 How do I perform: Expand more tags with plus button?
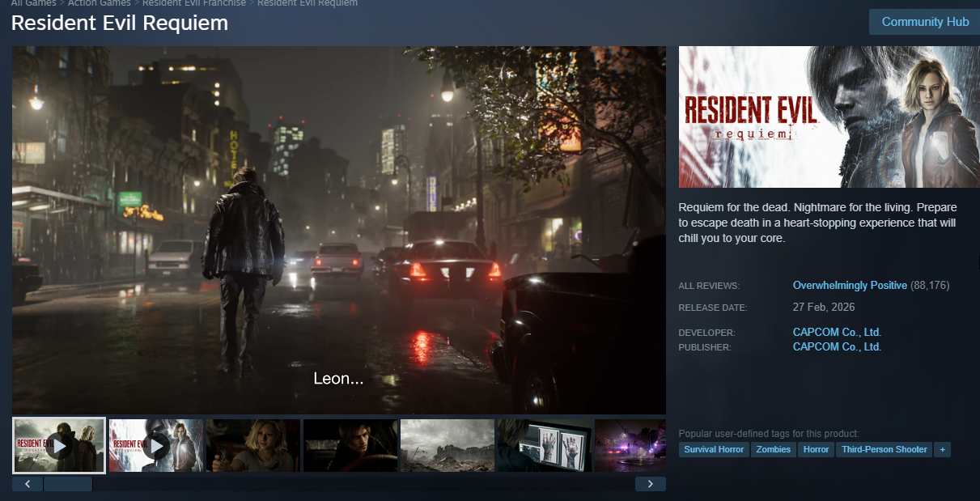942,449
